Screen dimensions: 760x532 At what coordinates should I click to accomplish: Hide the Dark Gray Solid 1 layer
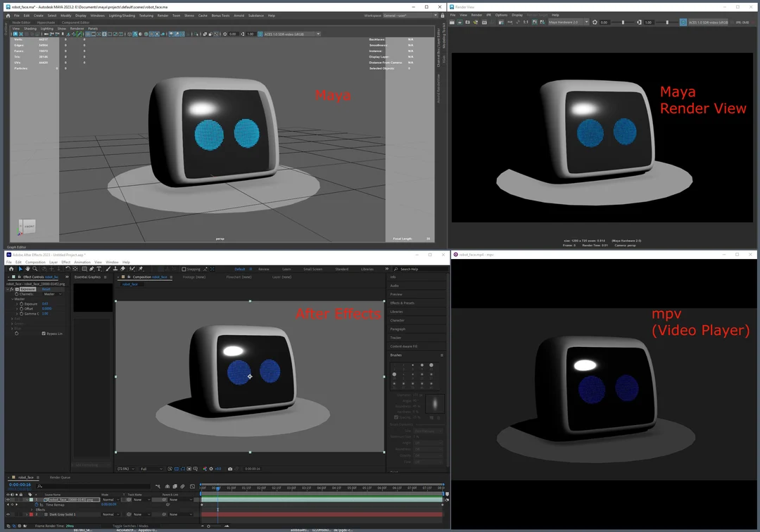(8, 514)
